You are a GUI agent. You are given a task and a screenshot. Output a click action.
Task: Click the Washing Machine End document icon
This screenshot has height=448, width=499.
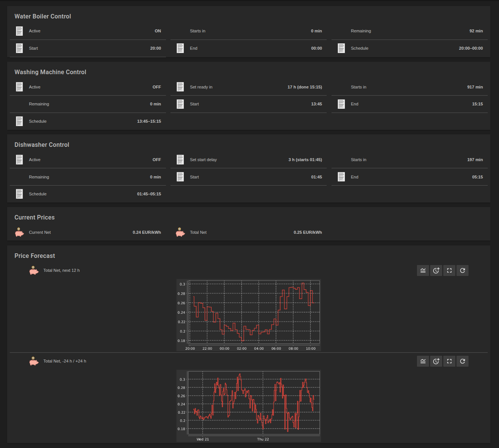pos(341,104)
